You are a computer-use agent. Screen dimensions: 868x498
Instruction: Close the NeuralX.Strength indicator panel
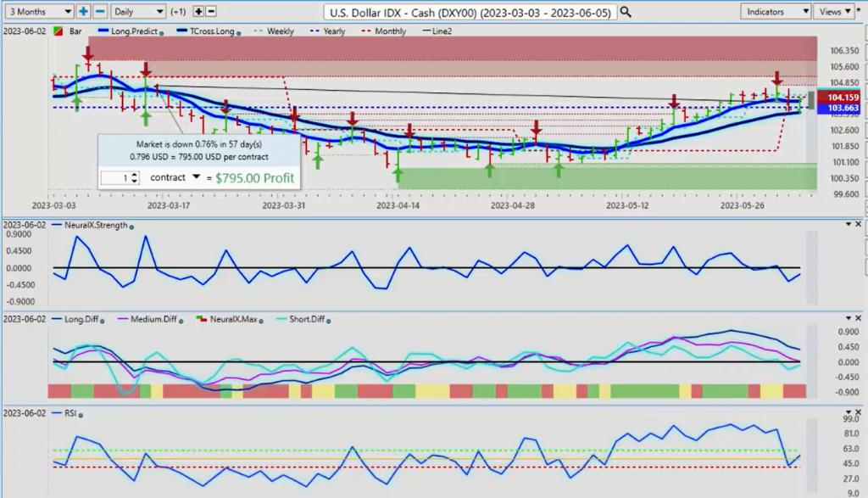tap(860, 224)
